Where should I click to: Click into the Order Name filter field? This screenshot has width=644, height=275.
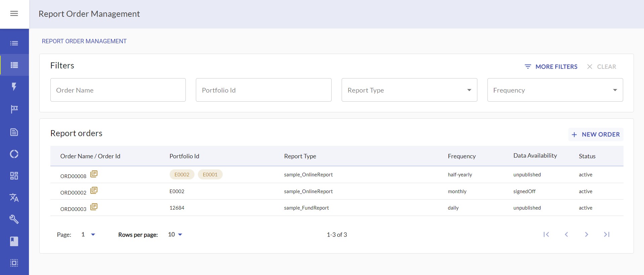pos(118,90)
